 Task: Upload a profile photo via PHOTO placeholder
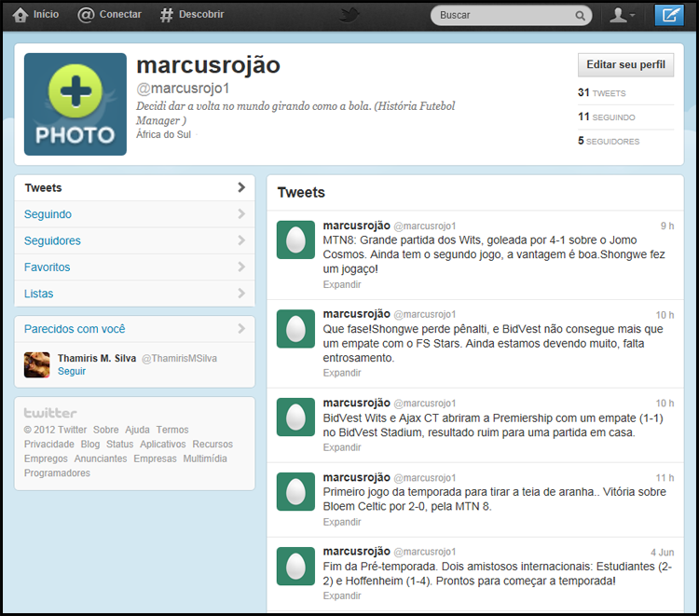tap(75, 104)
